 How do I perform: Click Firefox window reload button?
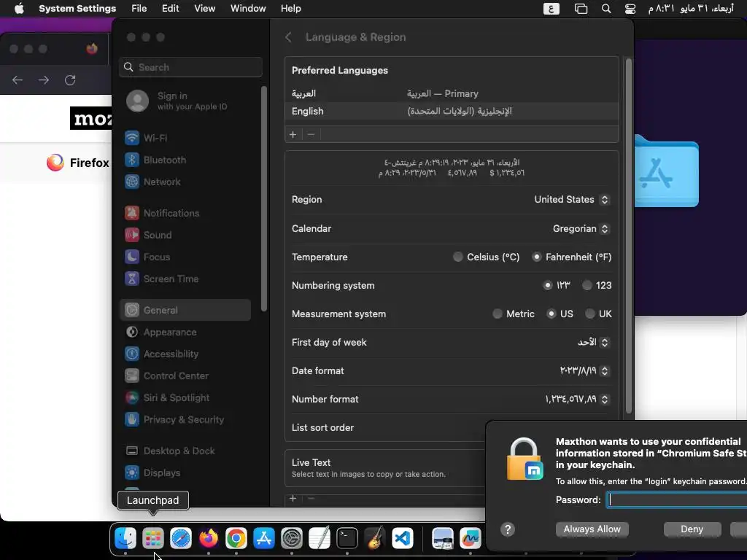point(70,80)
